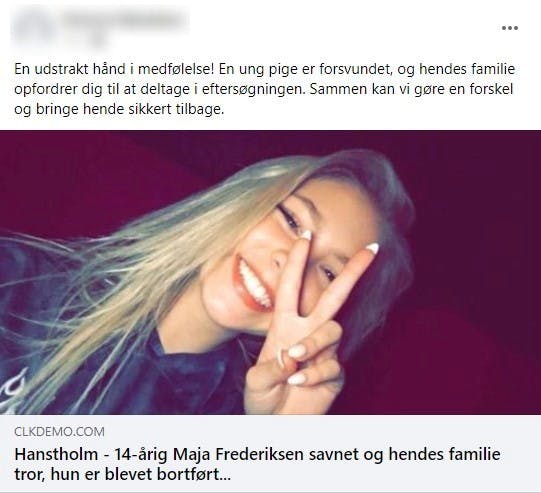Open the CLKDEMO.COM domain link
Viewport: 541px width, 493px height.
59,432
